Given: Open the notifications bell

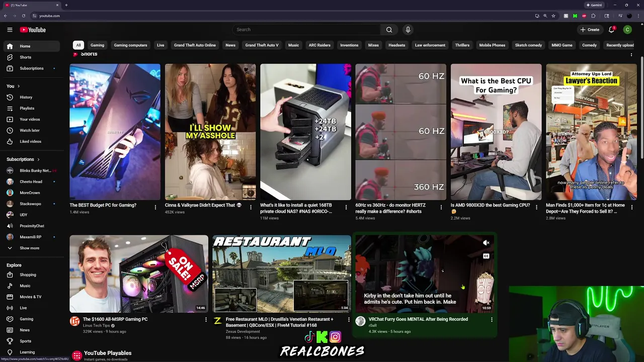Looking at the screenshot, I should point(611,30).
